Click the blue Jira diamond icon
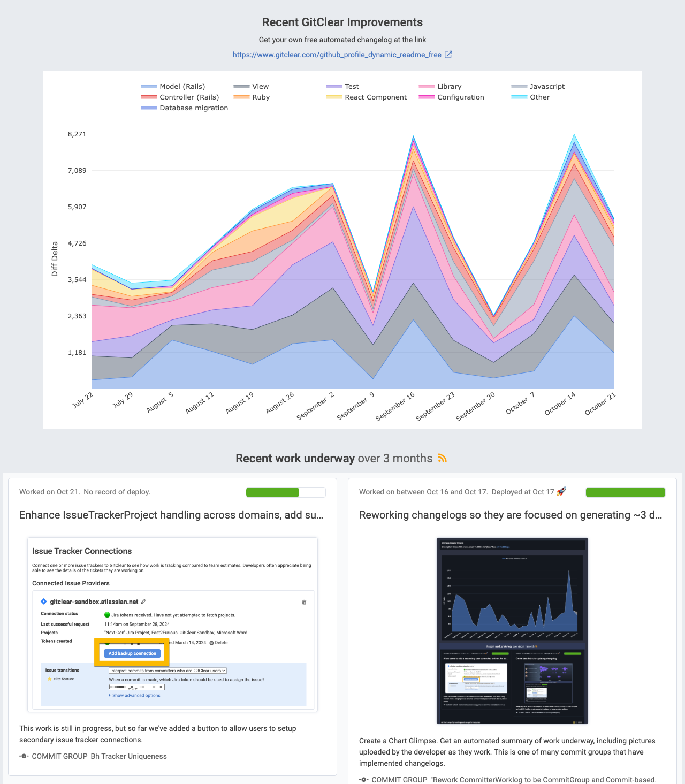The width and height of the screenshot is (685, 784). pos(44,602)
